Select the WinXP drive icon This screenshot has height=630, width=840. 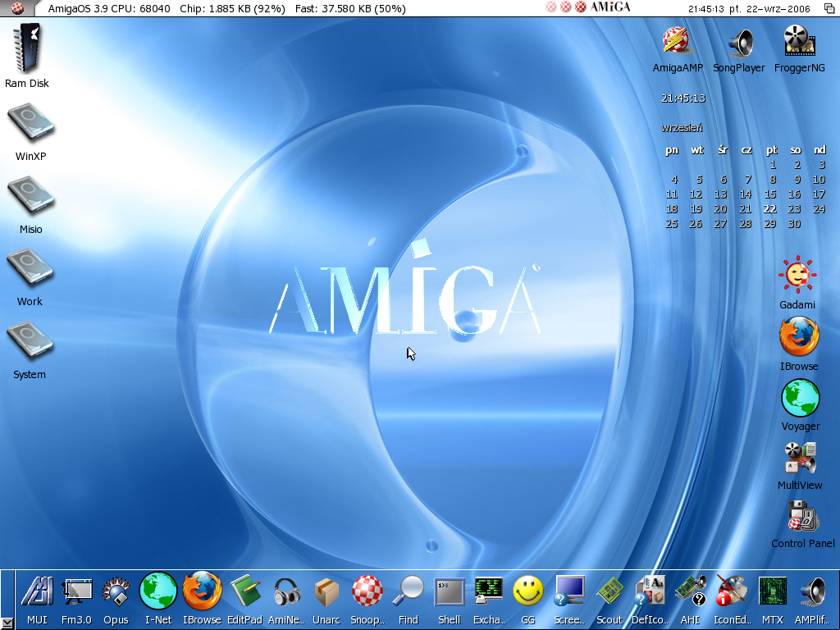pos(30,123)
